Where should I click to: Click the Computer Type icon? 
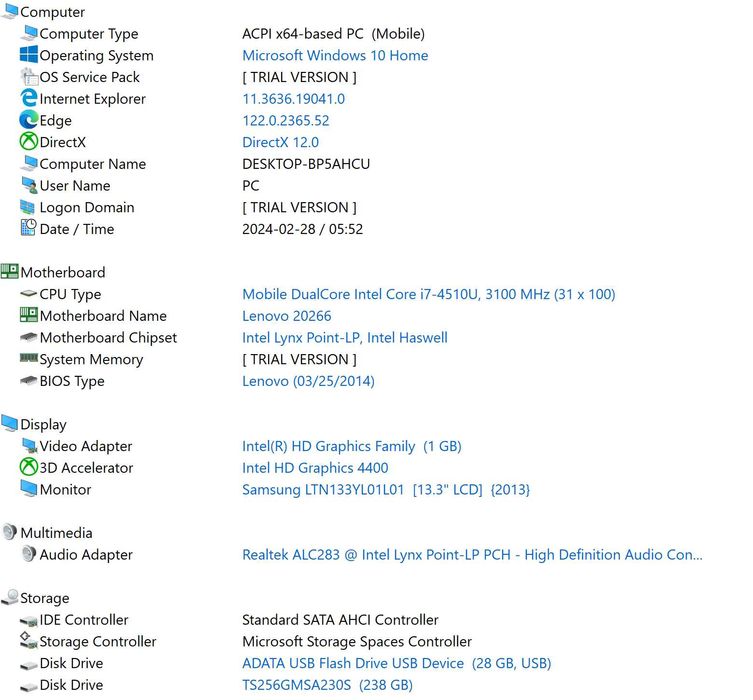[29, 33]
